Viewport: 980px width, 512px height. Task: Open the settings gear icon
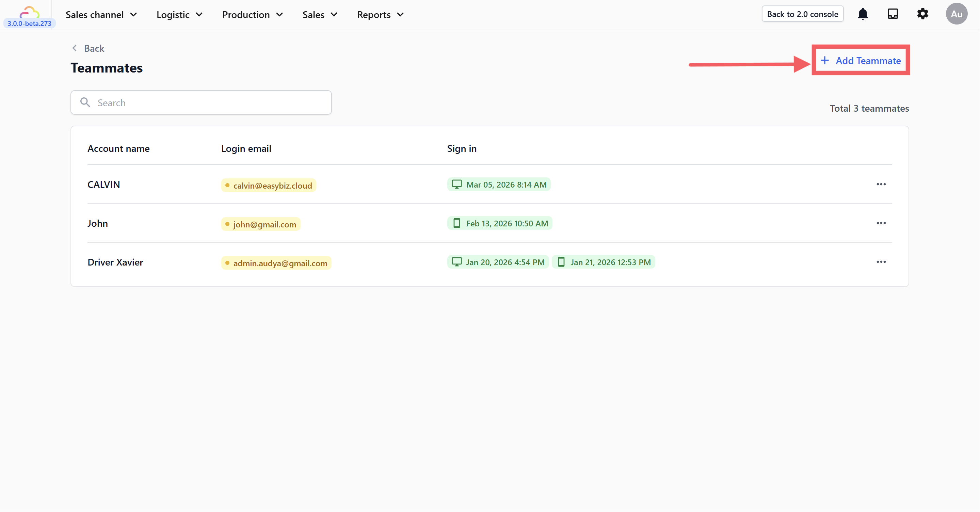coord(922,14)
